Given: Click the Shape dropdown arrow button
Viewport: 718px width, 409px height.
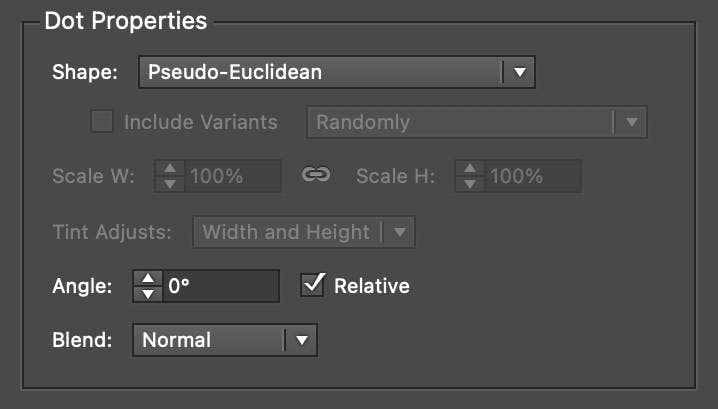Looking at the screenshot, I should pos(519,72).
